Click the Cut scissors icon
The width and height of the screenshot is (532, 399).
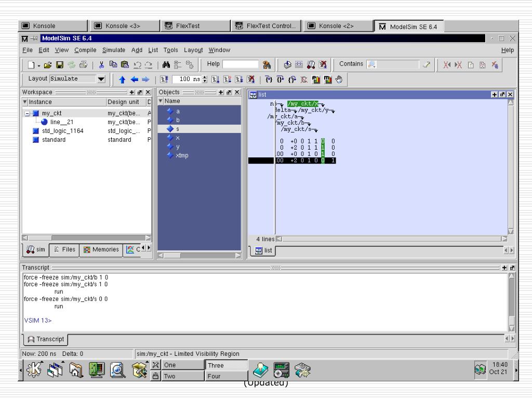tap(101, 65)
